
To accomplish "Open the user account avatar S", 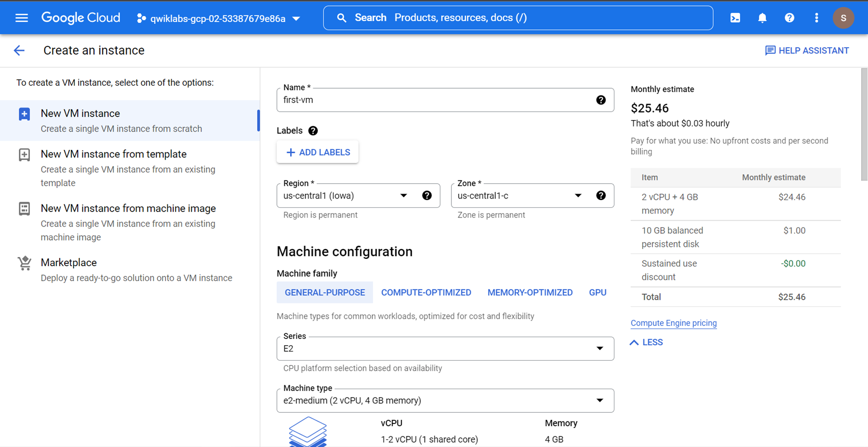I will pyautogui.click(x=843, y=18).
